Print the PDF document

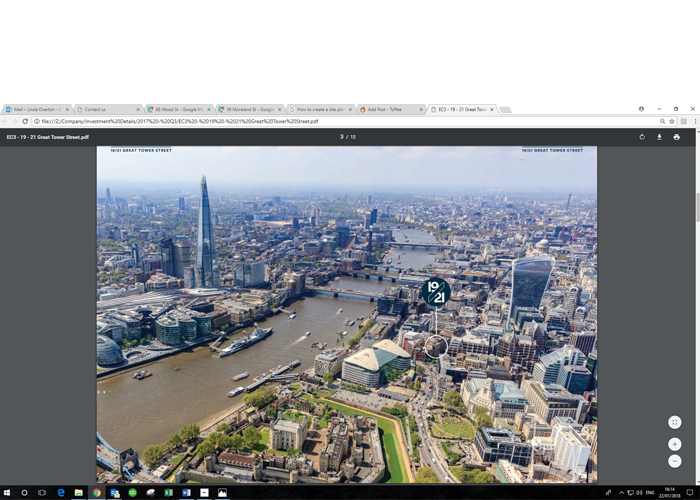(x=677, y=137)
